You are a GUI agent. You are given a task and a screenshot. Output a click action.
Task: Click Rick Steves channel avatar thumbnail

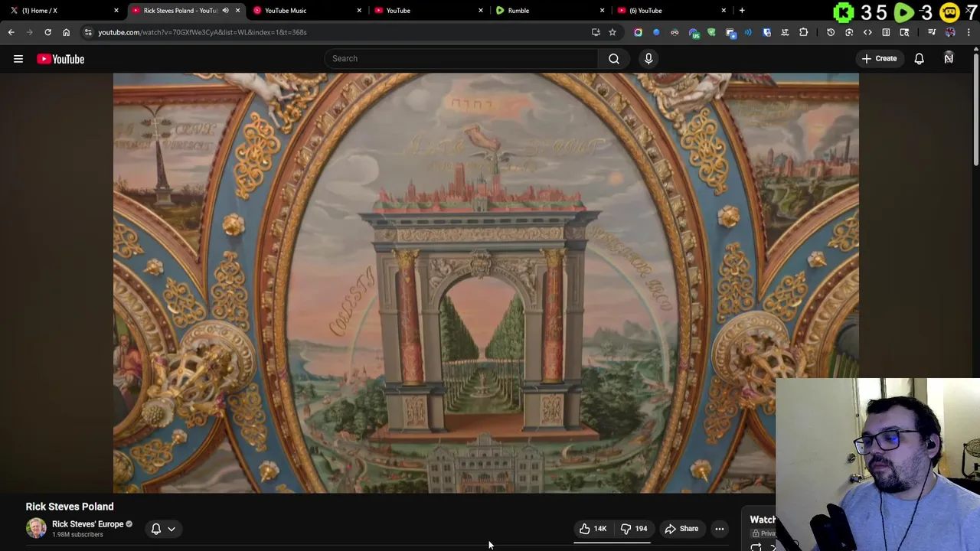36,528
